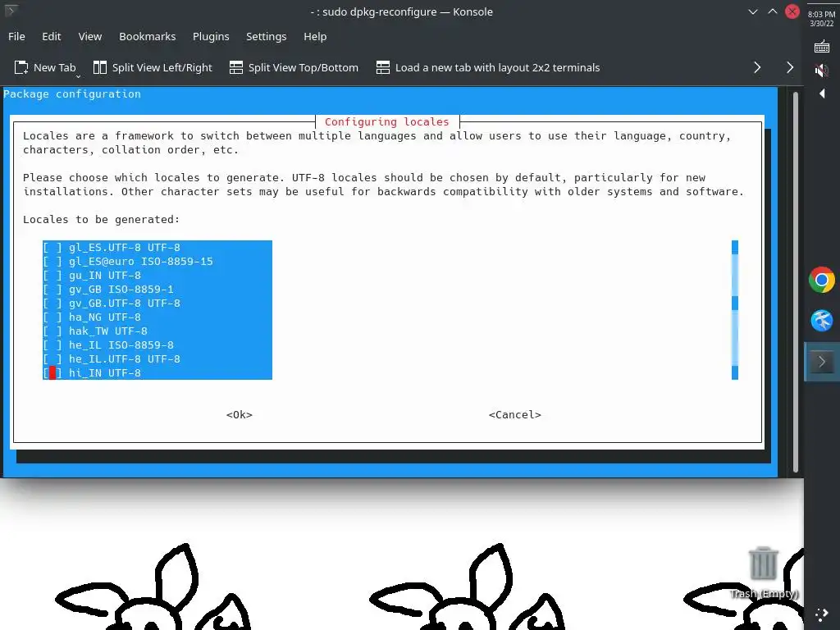Maximize the Konsole window
The height and width of the screenshot is (630, 840).
point(773,11)
